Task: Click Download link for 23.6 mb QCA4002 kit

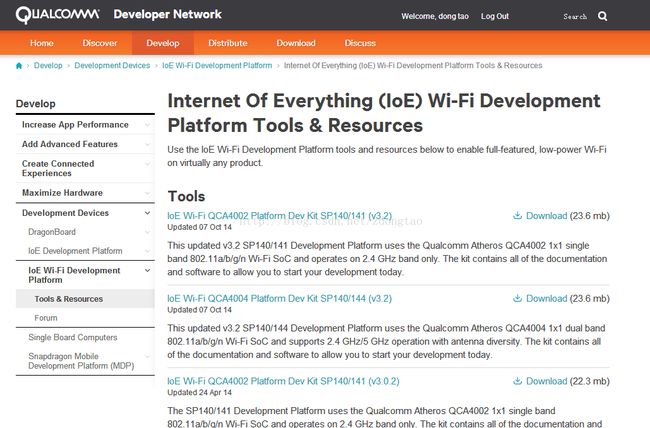Action: pos(546,216)
